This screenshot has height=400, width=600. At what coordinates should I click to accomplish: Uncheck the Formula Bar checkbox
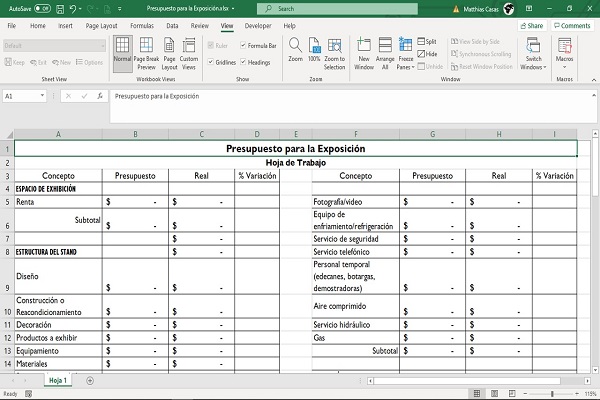tap(243, 45)
